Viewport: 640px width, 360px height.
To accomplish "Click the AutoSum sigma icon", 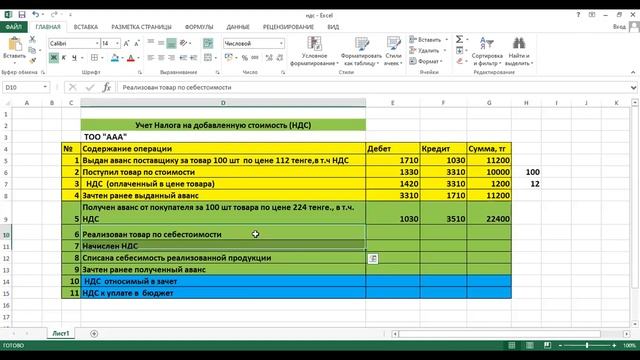I will (460, 39).
